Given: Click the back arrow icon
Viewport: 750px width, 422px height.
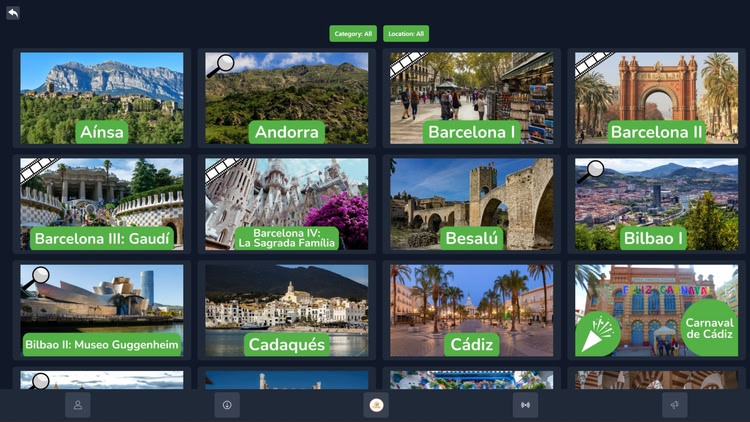Looking at the screenshot, I should point(13,13).
